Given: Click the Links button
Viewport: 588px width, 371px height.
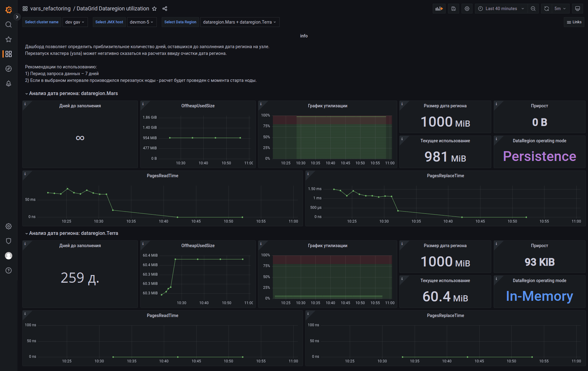Looking at the screenshot, I should [x=574, y=22].
